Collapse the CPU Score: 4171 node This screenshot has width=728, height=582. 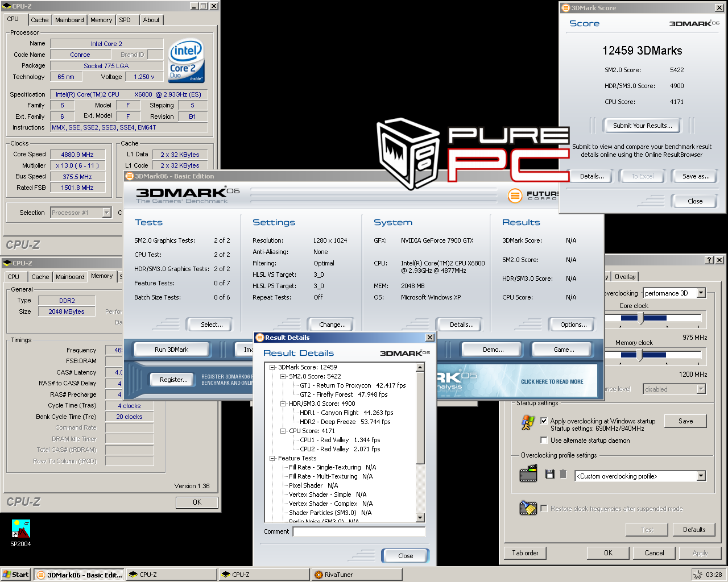click(283, 431)
